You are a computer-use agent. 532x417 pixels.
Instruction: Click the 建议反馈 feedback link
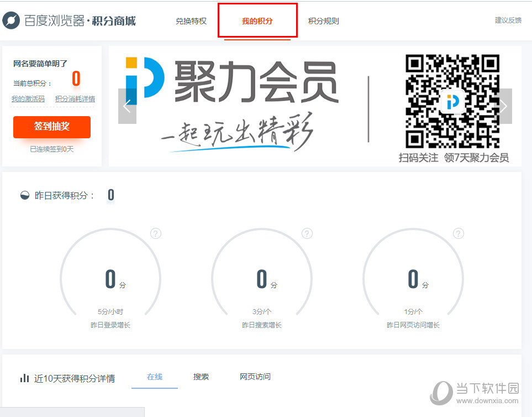coord(508,20)
